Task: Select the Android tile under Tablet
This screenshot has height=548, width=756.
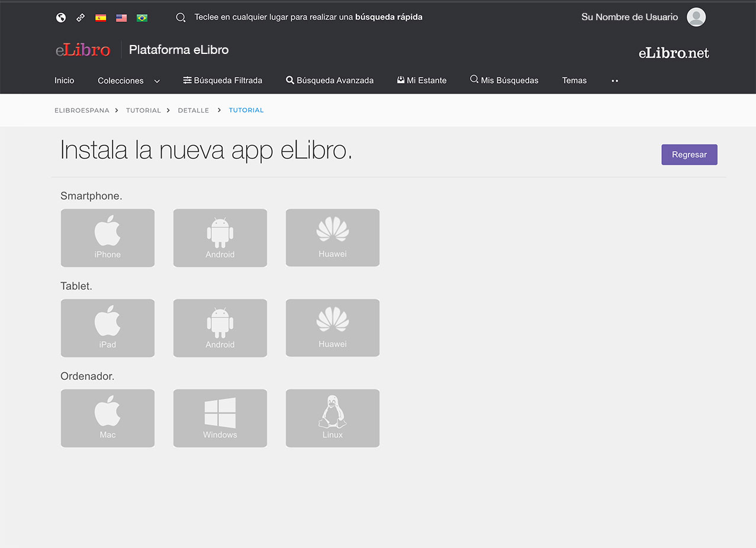Action: point(220,328)
